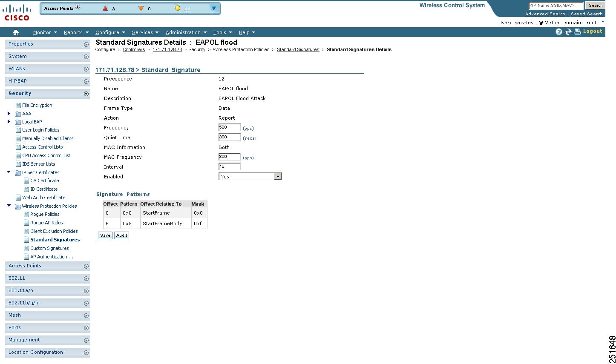
Task: Expand the Access Points section panel
Action: 86,266
